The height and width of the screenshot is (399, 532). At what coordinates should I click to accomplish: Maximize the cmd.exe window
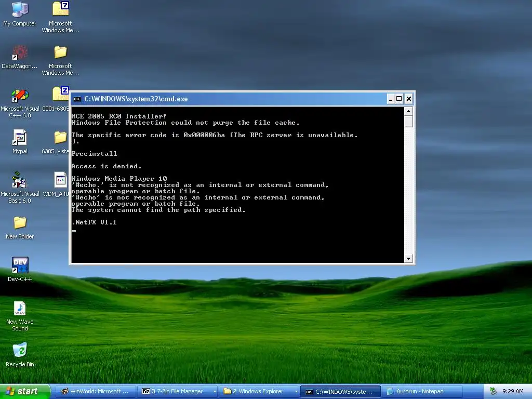(400, 99)
